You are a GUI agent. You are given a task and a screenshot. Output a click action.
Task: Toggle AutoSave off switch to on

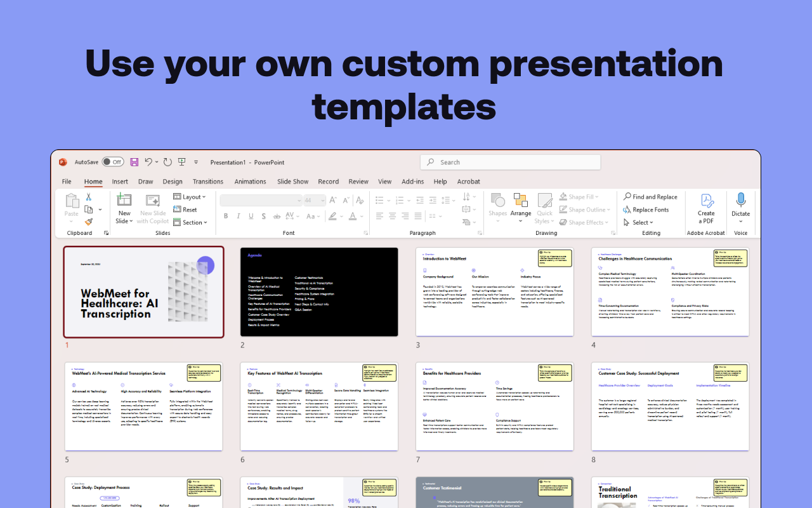click(113, 162)
